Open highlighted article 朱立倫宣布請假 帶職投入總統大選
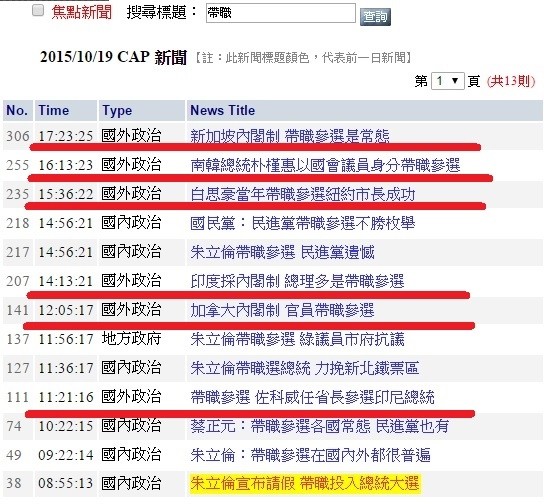This screenshot has width=544, height=504. tap(305, 484)
